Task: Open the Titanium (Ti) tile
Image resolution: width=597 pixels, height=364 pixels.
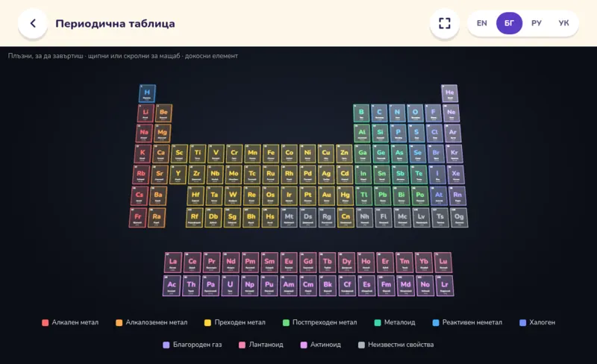Action: tap(198, 154)
